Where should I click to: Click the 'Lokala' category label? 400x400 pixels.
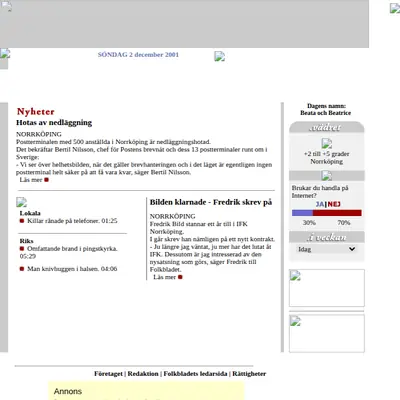[x=30, y=213]
